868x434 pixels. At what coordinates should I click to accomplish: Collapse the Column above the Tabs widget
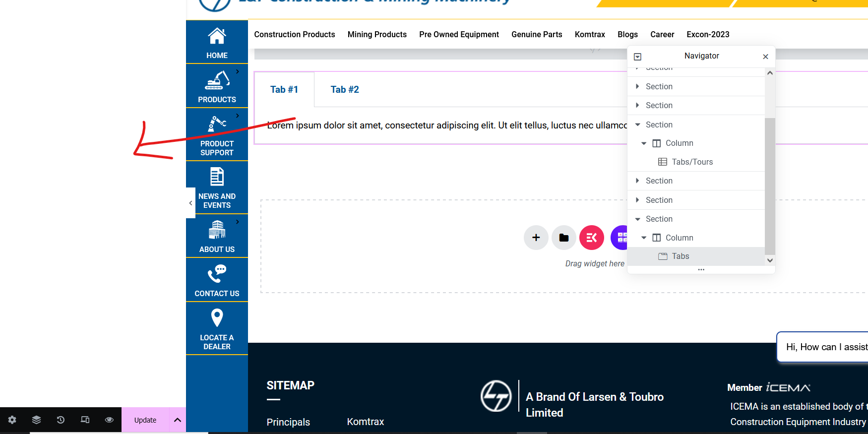click(644, 238)
